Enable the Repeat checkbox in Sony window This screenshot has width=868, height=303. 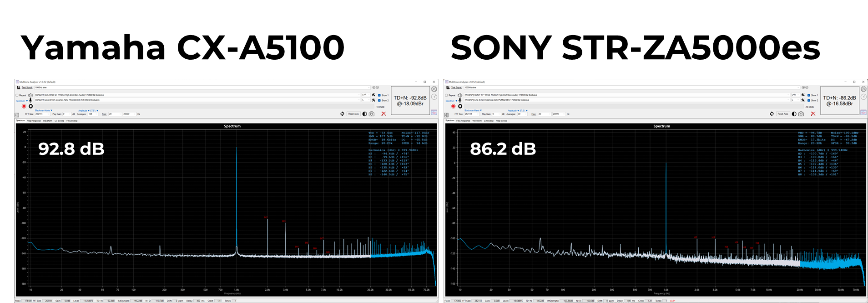pyautogui.click(x=447, y=95)
